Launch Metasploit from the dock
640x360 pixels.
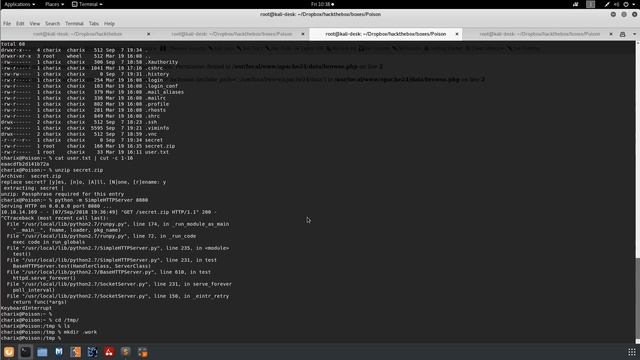(x=59, y=352)
